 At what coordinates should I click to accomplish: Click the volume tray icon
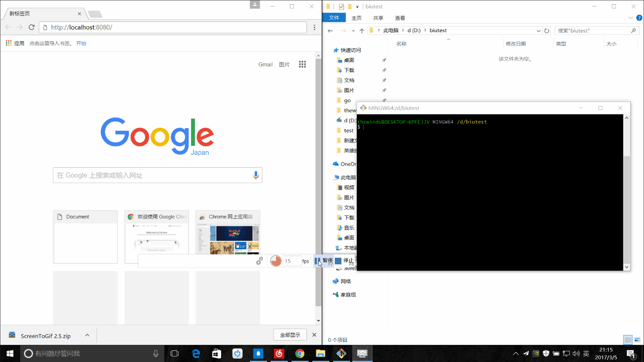point(576,353)
